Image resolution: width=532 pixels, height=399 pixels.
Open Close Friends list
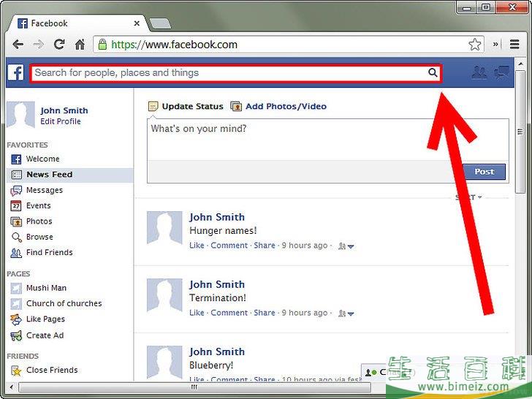point(52,370)
